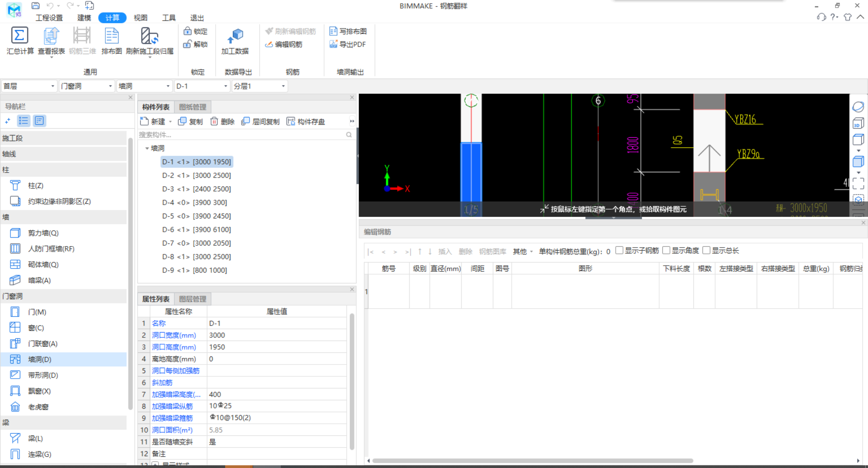Close the 编辑钢筋 panel
This screenshot has height=468, width=868.
pyautogui.click(x=863, y=223)
